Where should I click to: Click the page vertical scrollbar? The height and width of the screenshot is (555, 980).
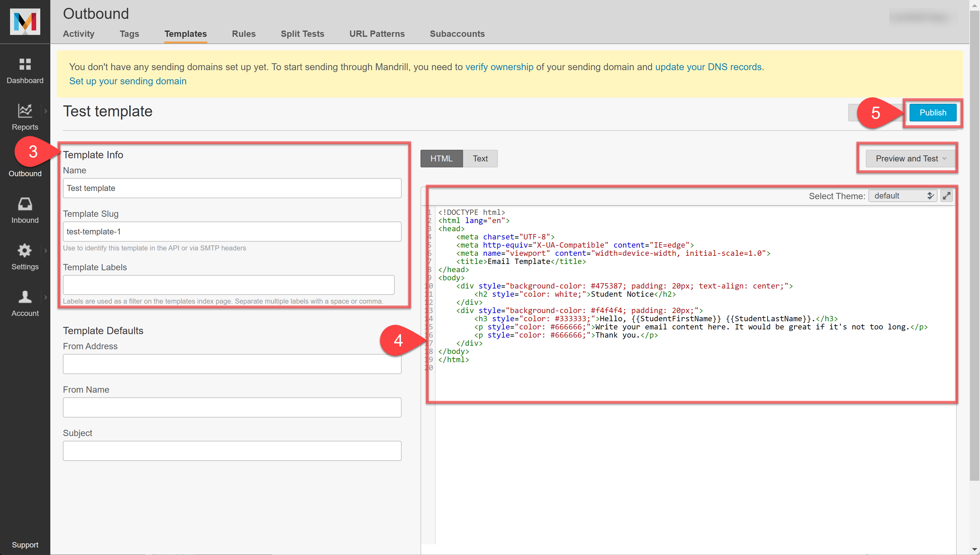(x=974, y=267)
